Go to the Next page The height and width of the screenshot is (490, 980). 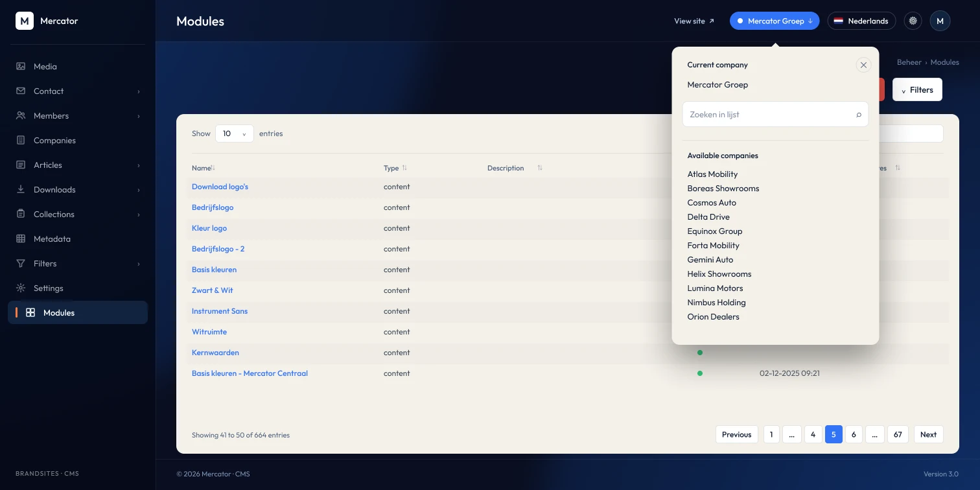tap(928, 434)
